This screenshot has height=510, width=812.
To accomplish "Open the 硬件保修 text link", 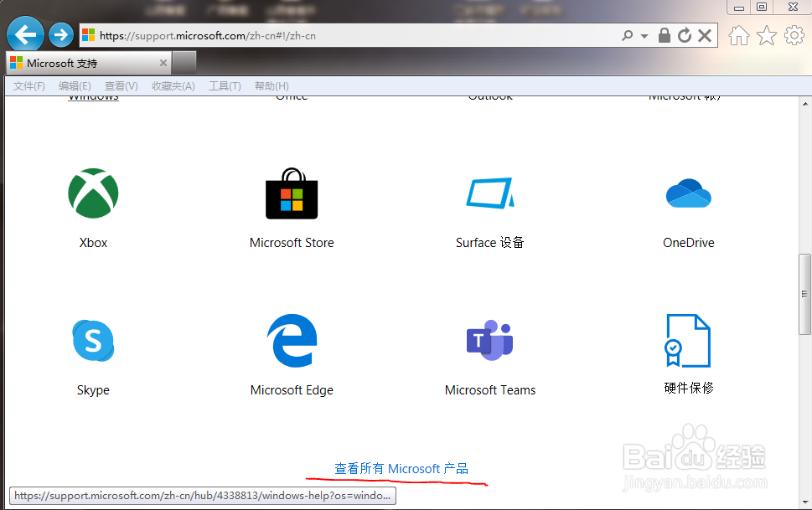I will point(689,388).
